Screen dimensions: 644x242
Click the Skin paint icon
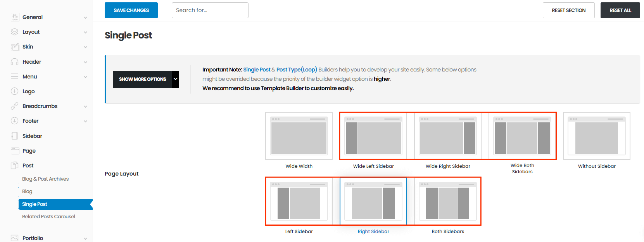click(15, 47)
